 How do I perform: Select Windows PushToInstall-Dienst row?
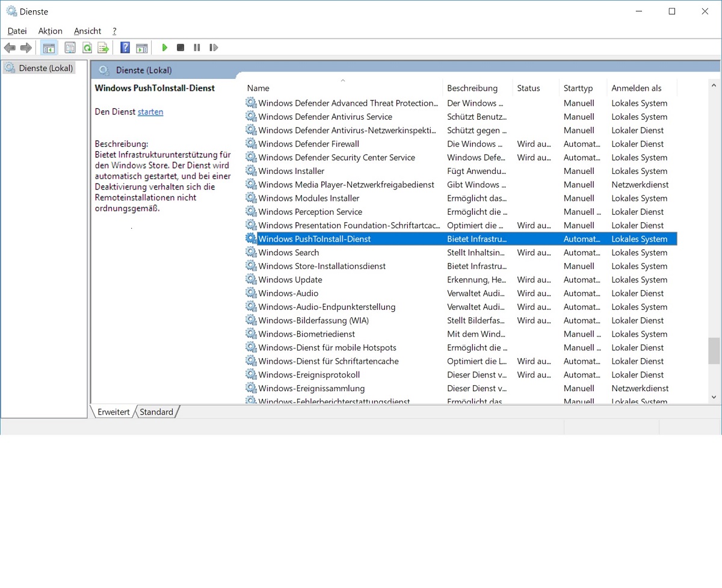(461, 239)
